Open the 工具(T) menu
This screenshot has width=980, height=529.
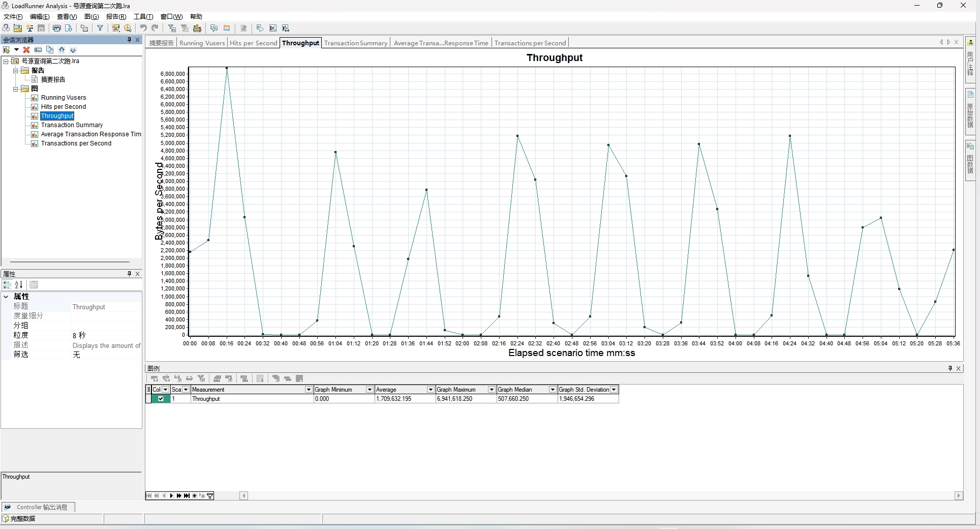pos(143,17)
